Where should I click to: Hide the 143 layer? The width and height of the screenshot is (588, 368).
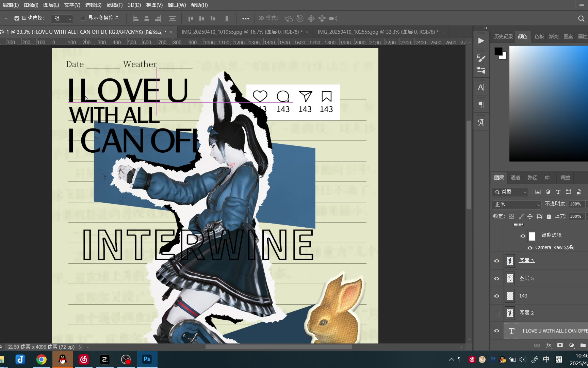click(497, 296)
